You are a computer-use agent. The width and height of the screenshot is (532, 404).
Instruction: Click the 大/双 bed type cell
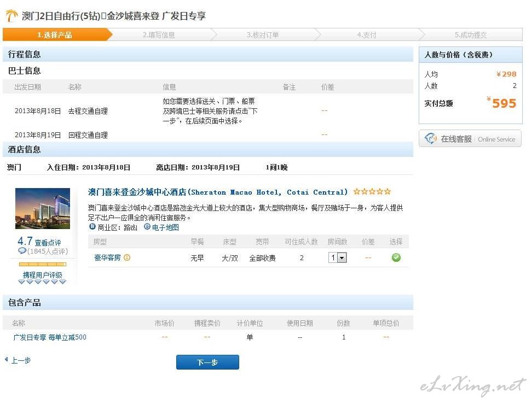click(230, 258)
